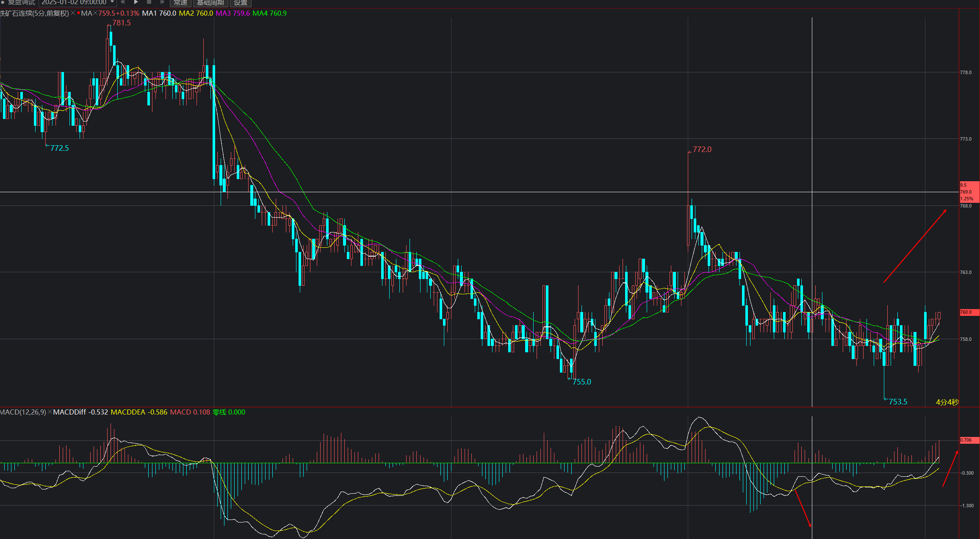Click the 773.0 price axis label
980x539 pixels.
(966, 139)
